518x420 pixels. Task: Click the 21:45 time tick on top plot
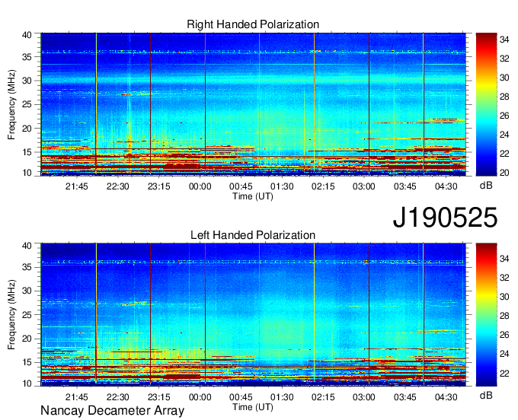77,186
